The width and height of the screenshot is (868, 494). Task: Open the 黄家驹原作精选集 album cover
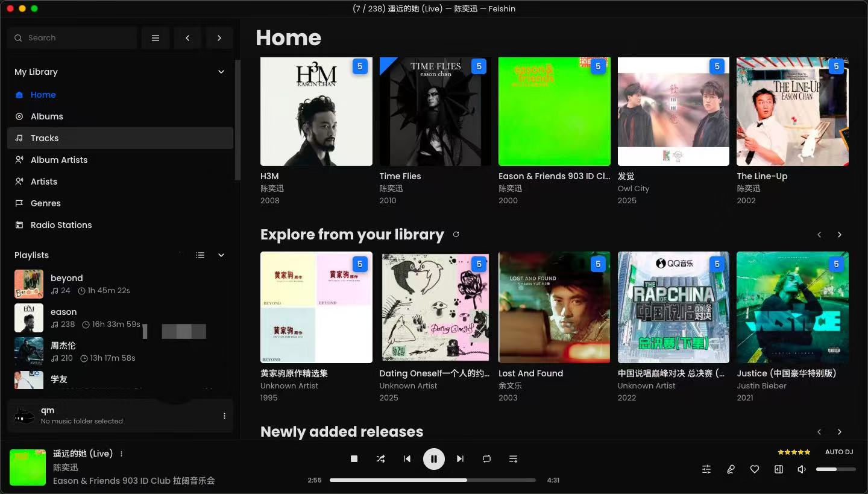(x=316, y=307)
